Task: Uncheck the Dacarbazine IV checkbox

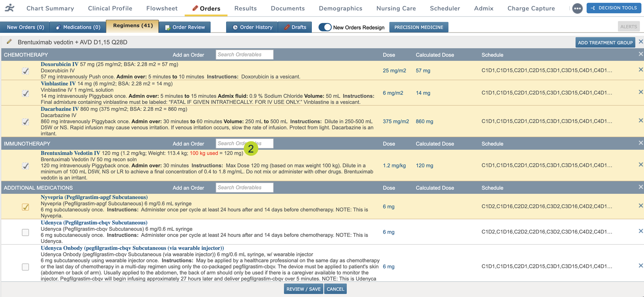Action: tap(25, 122)
